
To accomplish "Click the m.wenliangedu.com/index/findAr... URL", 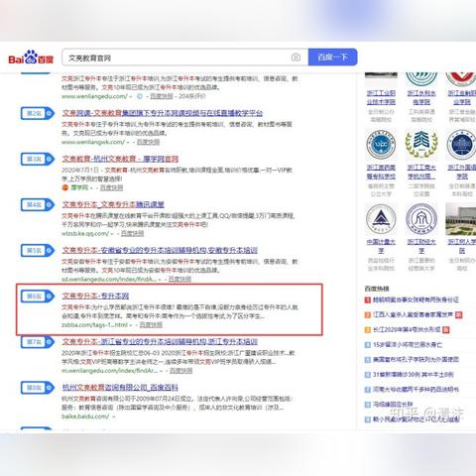I will tap(110, 371).
